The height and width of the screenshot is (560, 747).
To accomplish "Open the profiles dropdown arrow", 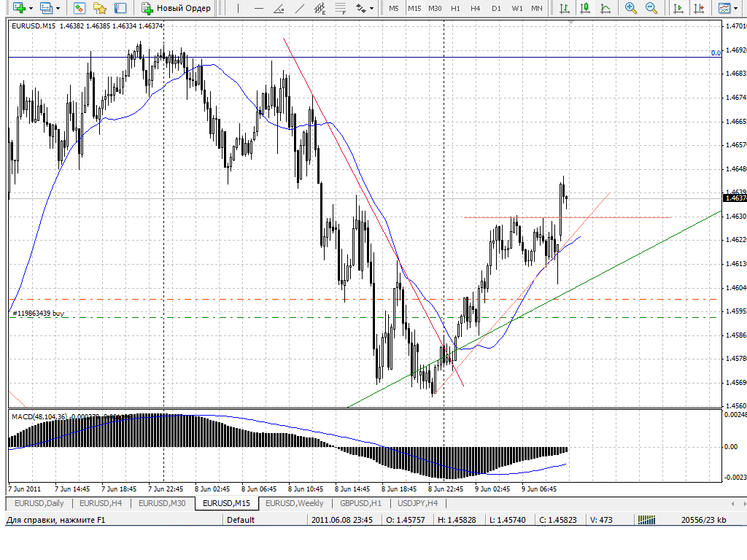I will click(58, 8).
